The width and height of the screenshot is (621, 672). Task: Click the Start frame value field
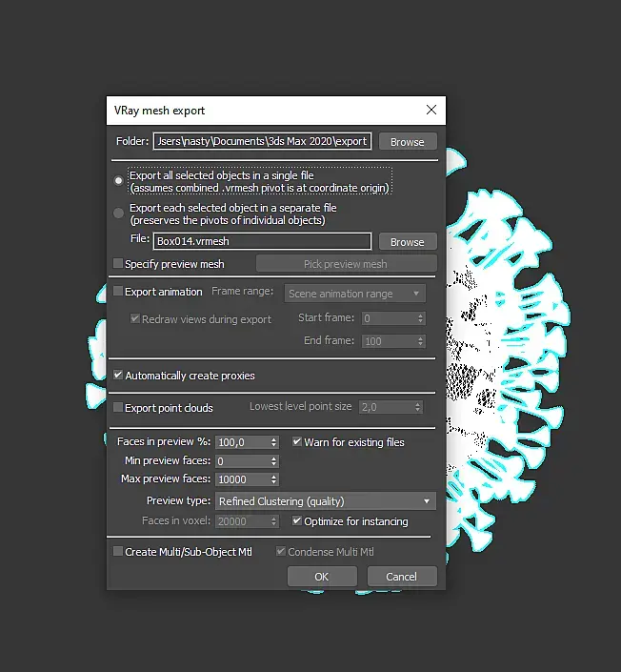point(389,318)
